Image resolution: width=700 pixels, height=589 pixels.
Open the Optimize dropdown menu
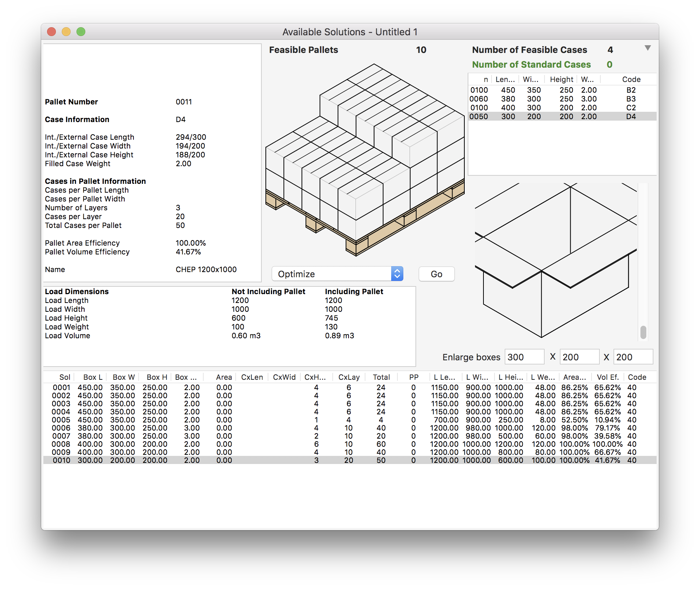point(337,274)
